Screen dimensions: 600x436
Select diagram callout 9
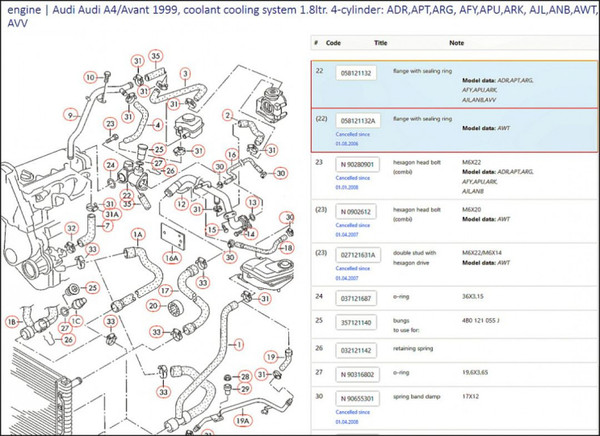(x=70, y=115)
